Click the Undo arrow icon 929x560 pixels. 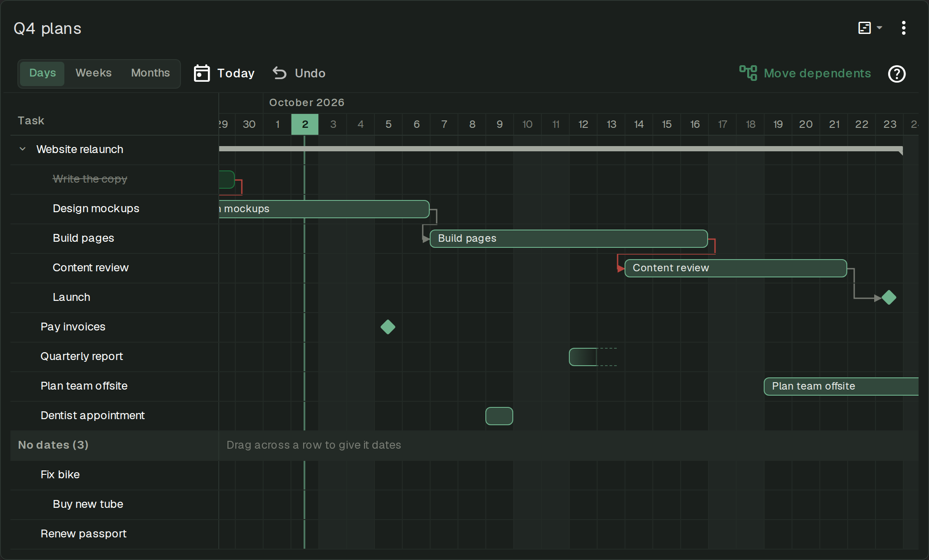[x=280, y=73]
